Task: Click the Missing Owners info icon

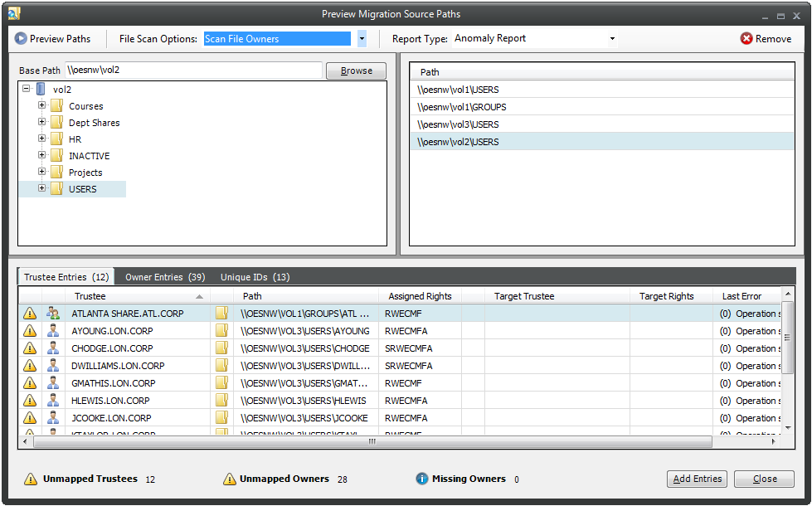Action: 421,479
